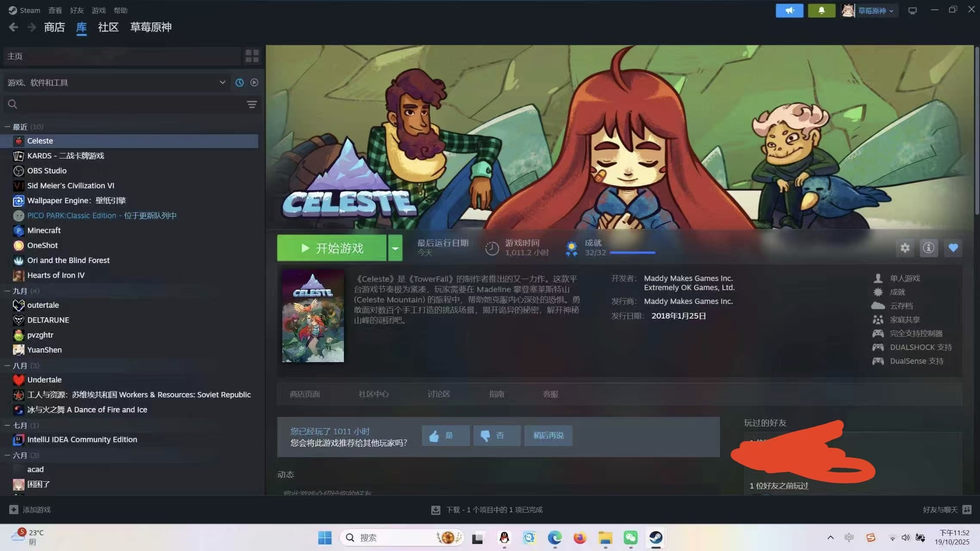The image size is (980, 551).
Task: Select DELTARUNE in the library list
Action: point(48,320)
